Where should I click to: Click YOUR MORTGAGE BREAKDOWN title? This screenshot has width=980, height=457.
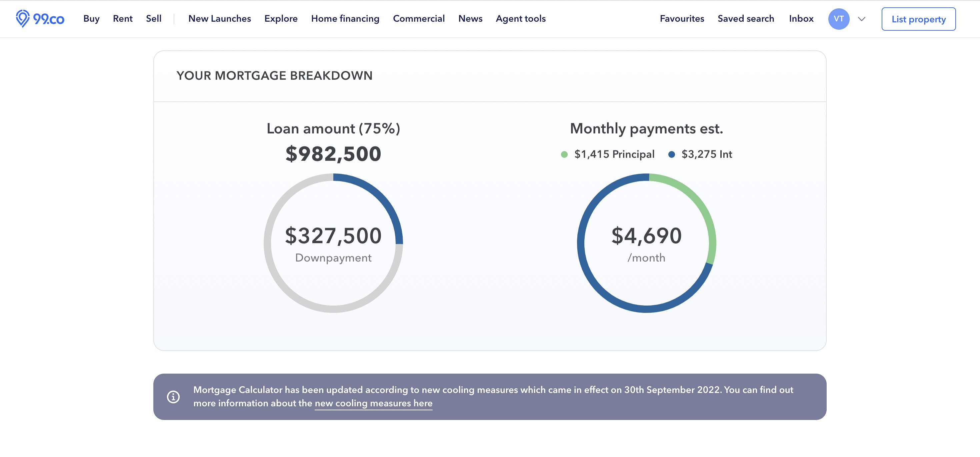click(274, 76)
